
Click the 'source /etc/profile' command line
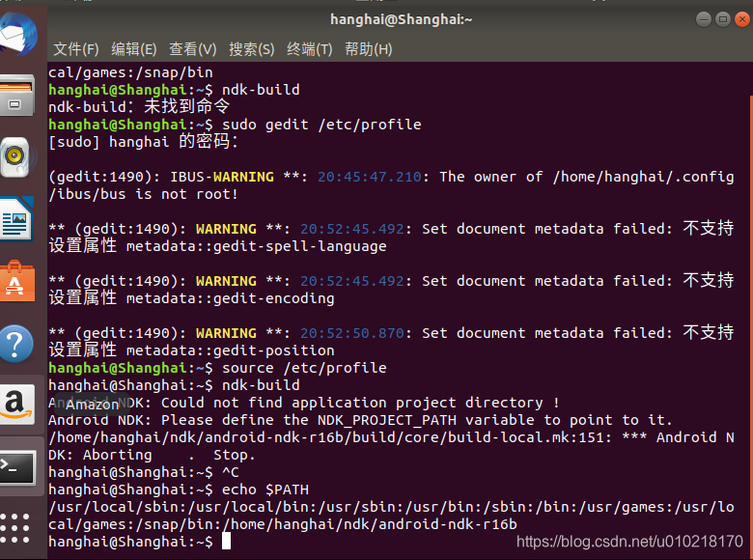click(217, 368)
